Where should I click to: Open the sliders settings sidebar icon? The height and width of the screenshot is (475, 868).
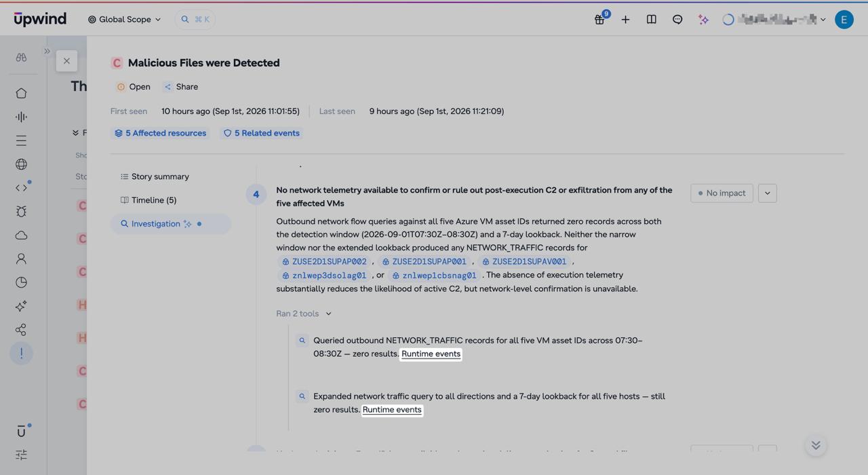click(x=21, y=455)
